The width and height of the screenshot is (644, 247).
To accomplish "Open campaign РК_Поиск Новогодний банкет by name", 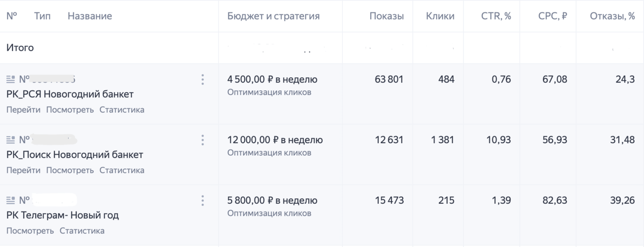I will tap(74, 155).
